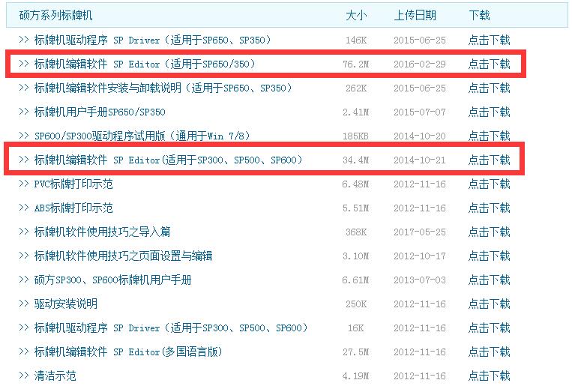
Task: Click download for SP Driver SP650/SP350
Action: 489,40
